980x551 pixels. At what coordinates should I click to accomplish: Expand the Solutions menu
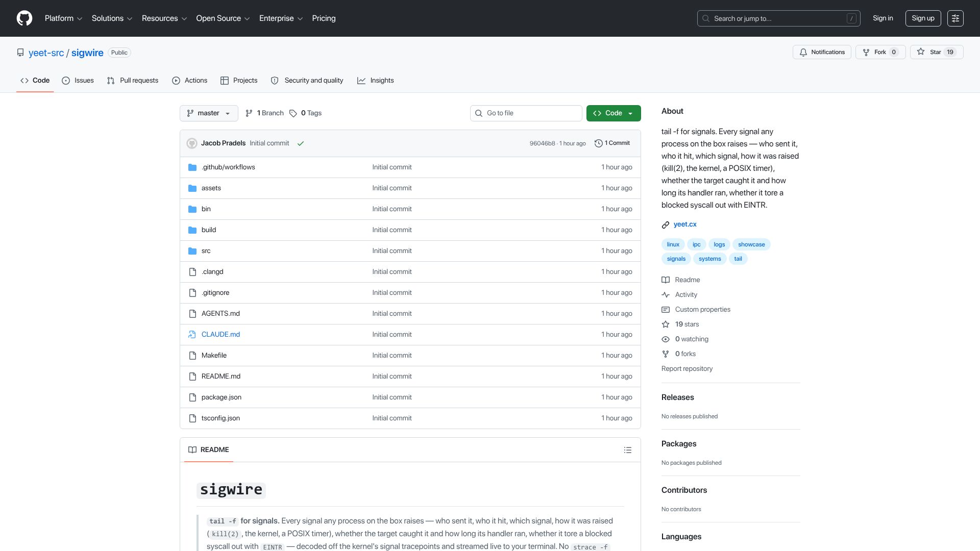coord(112,18)
